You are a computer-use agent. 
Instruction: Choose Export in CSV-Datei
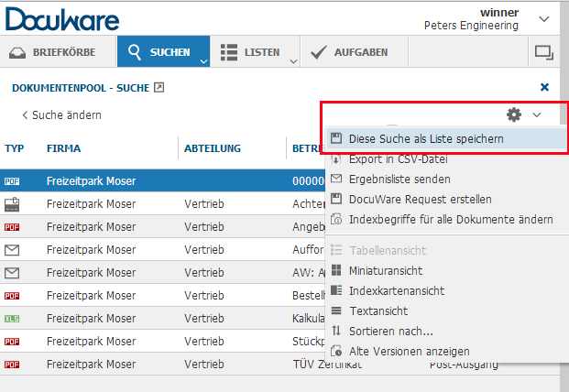pyautogui.click(x=399, y=158)
